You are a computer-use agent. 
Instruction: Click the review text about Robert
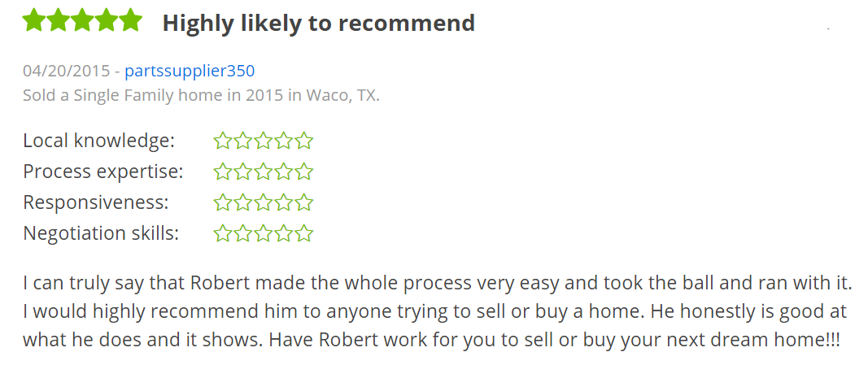coord(437,312)
